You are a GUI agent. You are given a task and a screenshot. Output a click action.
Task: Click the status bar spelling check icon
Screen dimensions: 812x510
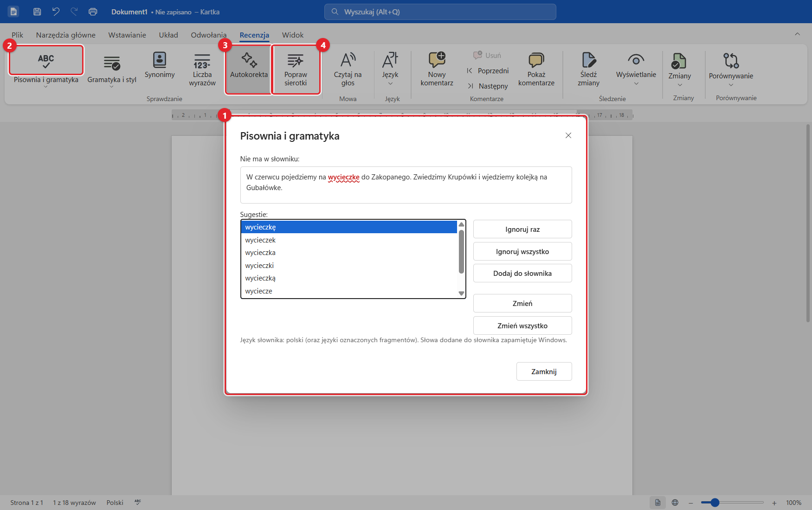click(138, 502)
